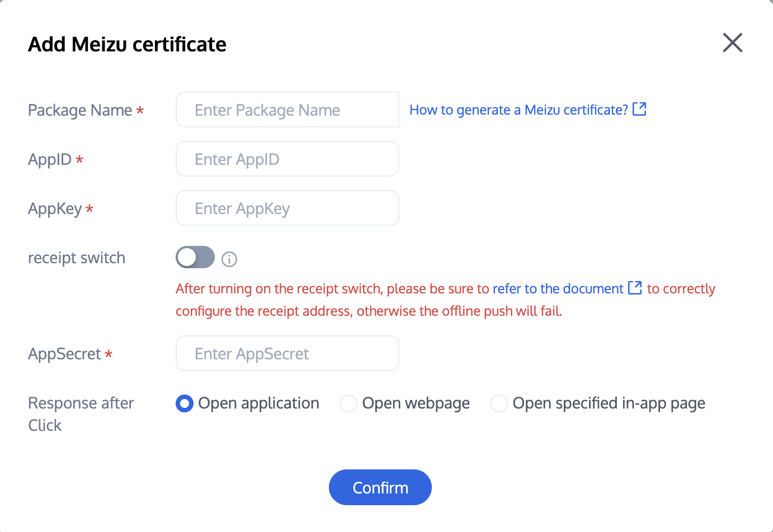The image size is (773, 532).
Task: Select the Open application radio button
Action: (185, 403)
